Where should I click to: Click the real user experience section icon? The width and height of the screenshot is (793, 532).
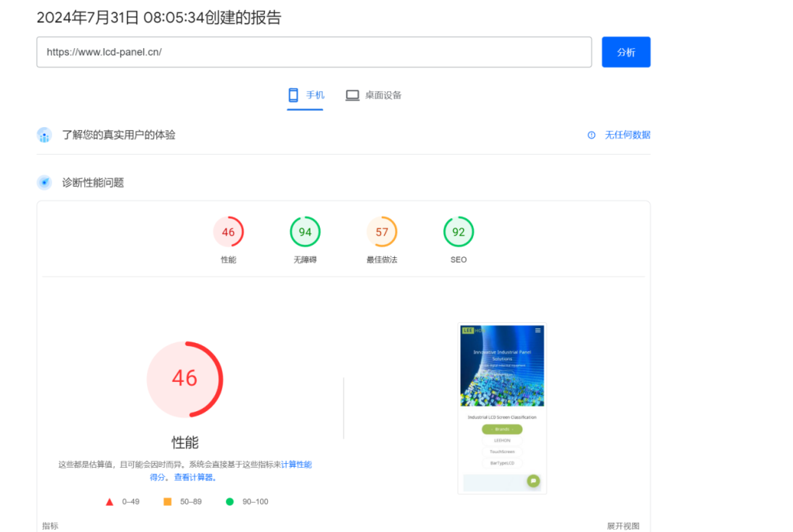coord(44,135)
